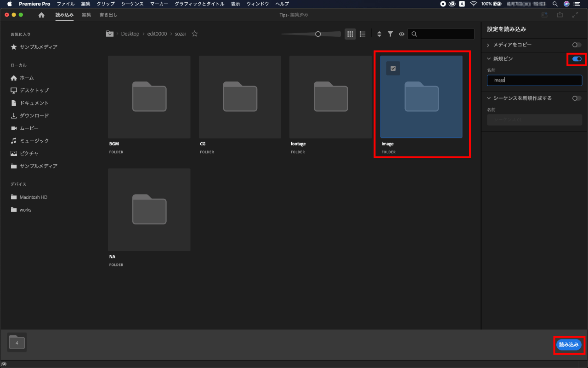
Task: Open the workspaces icon in header
Action: pos(544,15)
